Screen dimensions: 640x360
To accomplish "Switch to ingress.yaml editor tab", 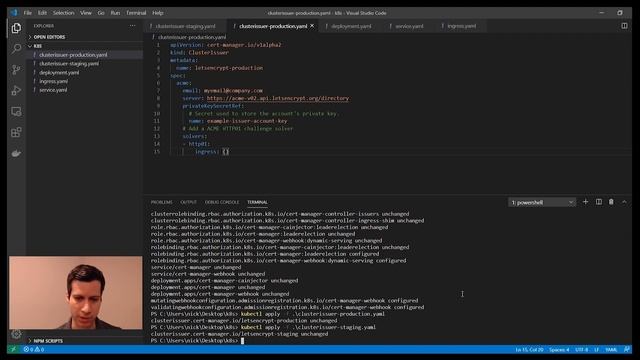I will 461,26.
